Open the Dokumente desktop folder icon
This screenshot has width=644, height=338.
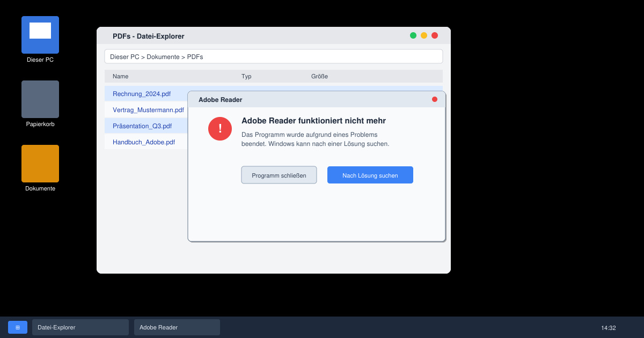pyautogui.click(x=40, y=164)
